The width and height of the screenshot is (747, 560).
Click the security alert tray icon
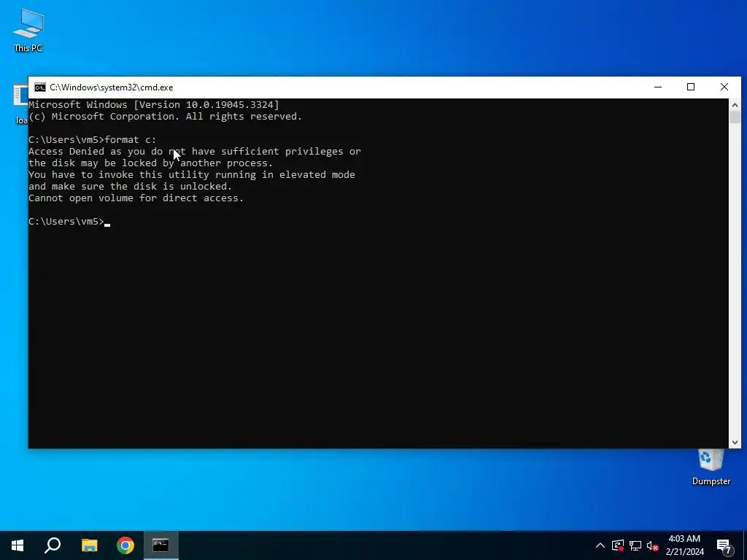[618, 545]
